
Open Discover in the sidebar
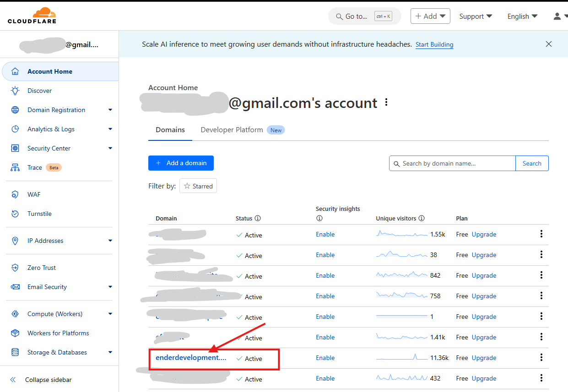(x=39, y=91)
